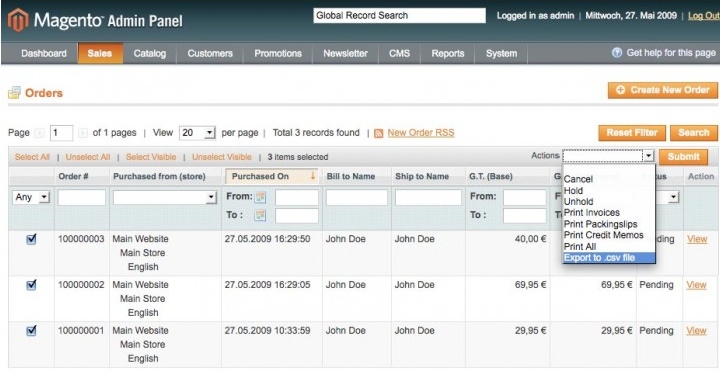The width and height of the screenshot is (720, 371).
Task: Go to next page arrow
Action: (x=83, y=133)
